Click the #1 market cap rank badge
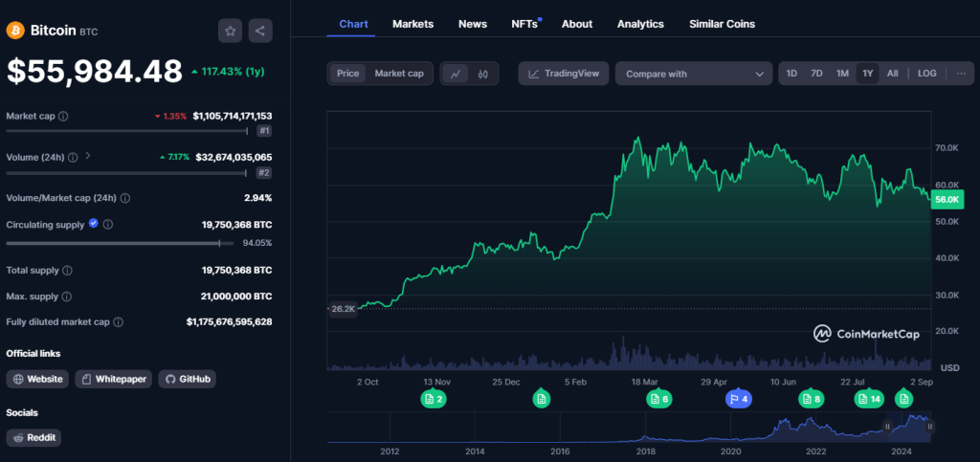Screen dimensions: 980x462 click(264, 131)
